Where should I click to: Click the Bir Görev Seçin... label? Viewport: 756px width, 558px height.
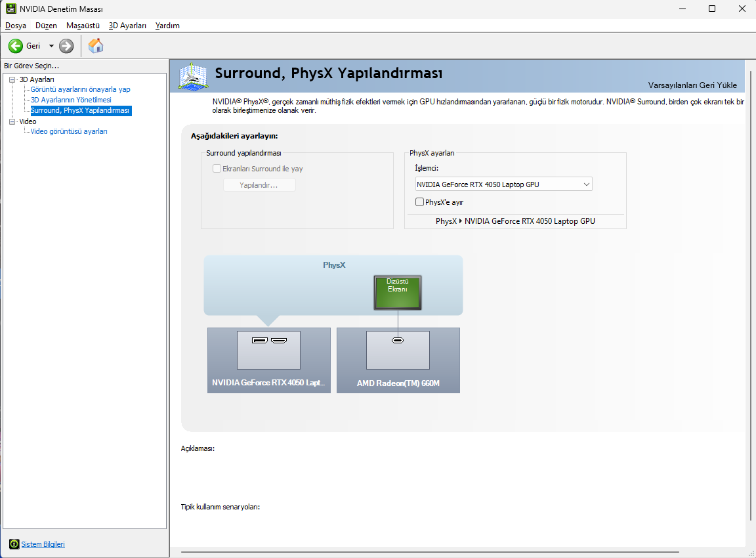31,66
